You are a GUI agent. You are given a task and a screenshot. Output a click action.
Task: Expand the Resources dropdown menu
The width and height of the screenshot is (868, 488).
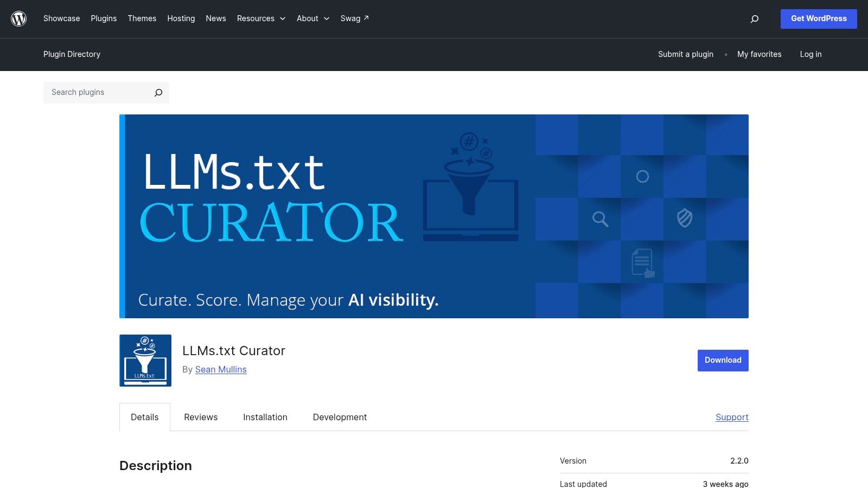click(261, 18)
